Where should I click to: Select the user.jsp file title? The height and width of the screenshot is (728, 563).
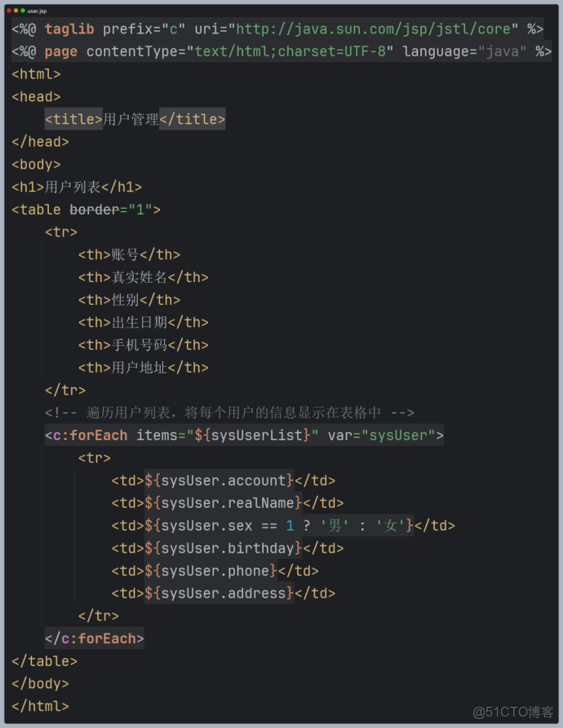click(x=37, y=11)
